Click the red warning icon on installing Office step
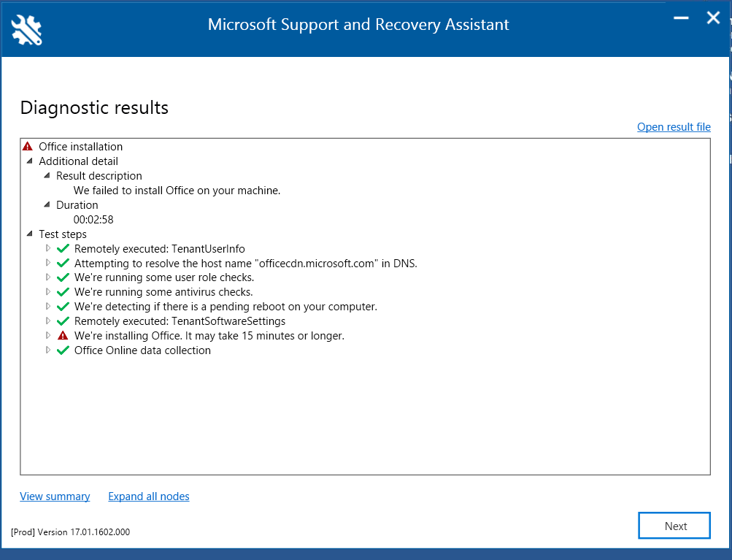The height and width of the screenshot is (560, 732). coord(63,336)
